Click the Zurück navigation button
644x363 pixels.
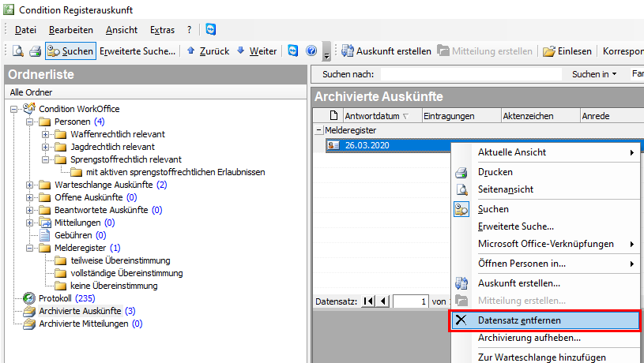208,51
